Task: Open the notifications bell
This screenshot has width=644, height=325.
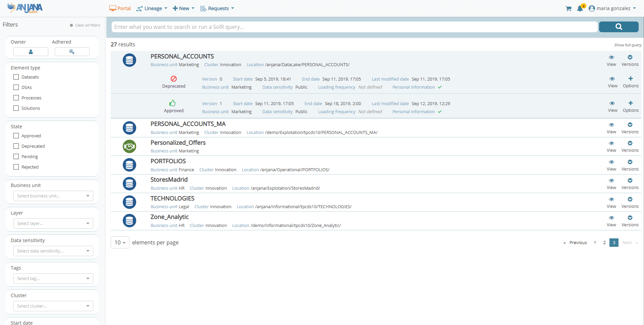Action: (580, 8)
